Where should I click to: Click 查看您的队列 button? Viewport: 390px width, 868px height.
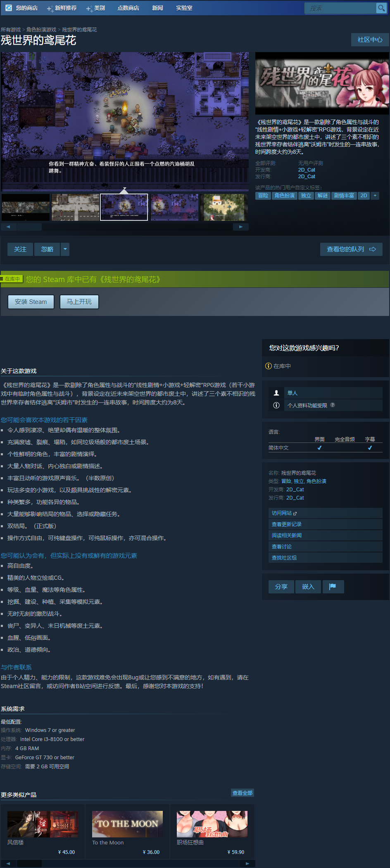[351, 249]
